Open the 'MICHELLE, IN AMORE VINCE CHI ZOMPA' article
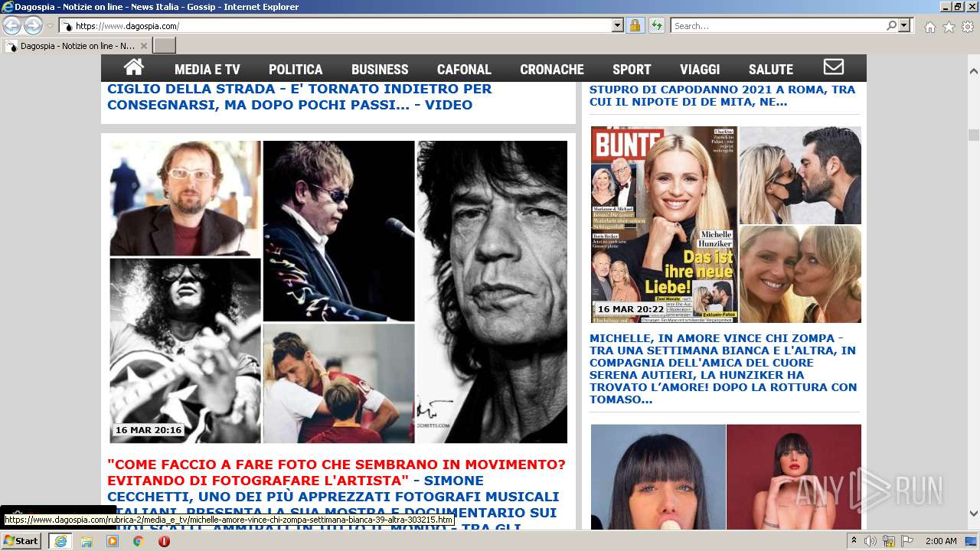 pos(724,369)
